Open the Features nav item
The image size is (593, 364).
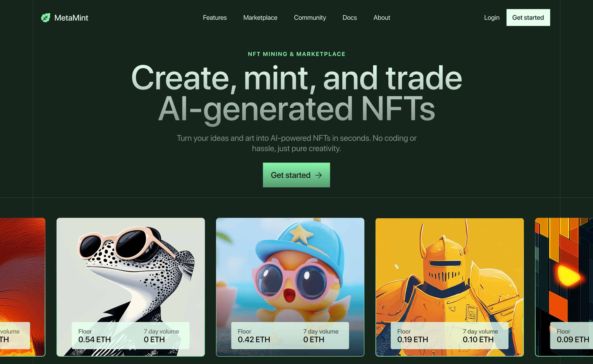pos(215,18)
